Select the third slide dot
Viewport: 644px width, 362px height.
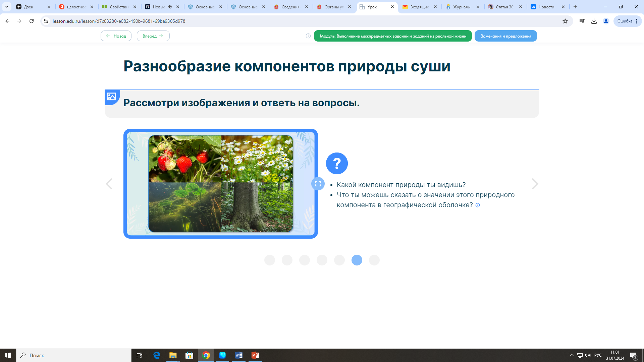point(305,260)
